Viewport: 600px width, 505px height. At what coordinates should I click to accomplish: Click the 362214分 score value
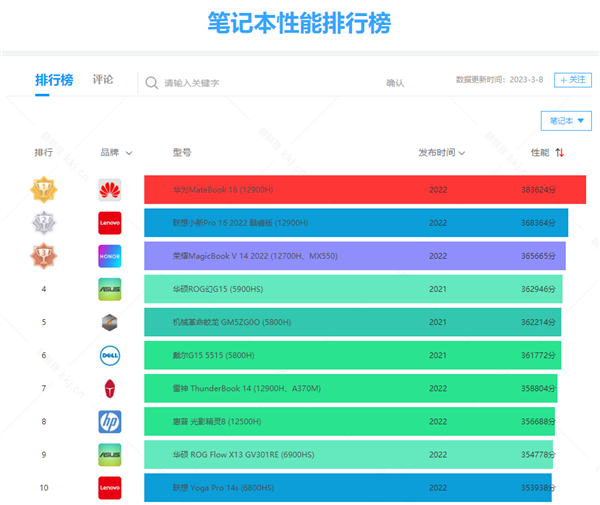pyautogui.click(x=538, y=322)
